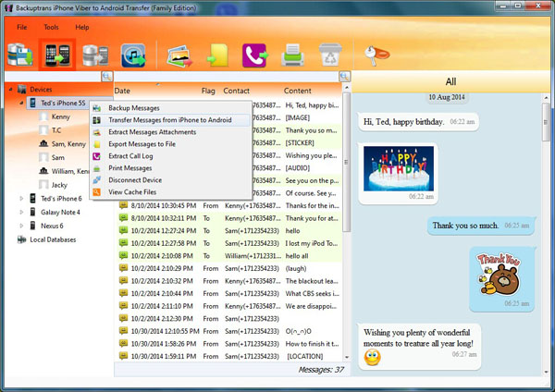Select Ted's iPhone 6 device

coord(61,199)
